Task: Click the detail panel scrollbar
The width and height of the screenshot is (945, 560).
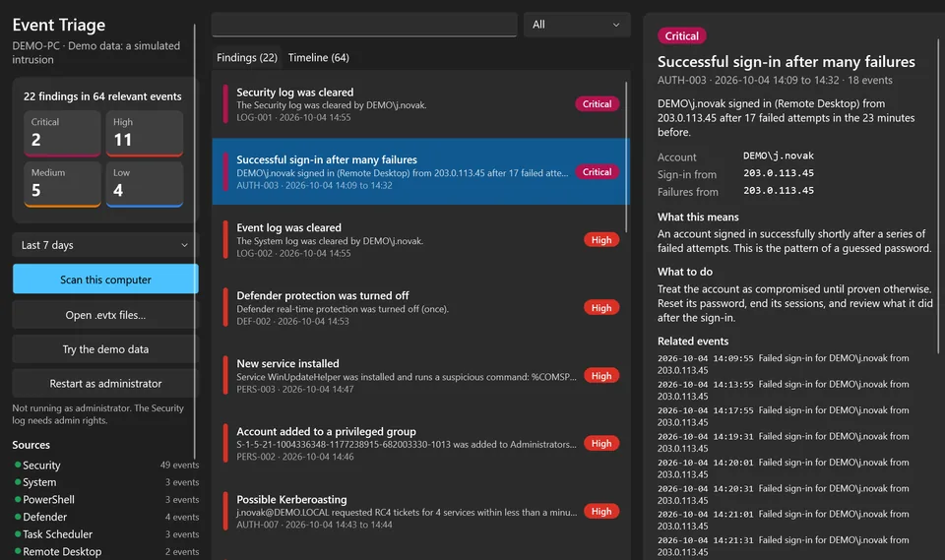Action: click(x=938, y=196)
